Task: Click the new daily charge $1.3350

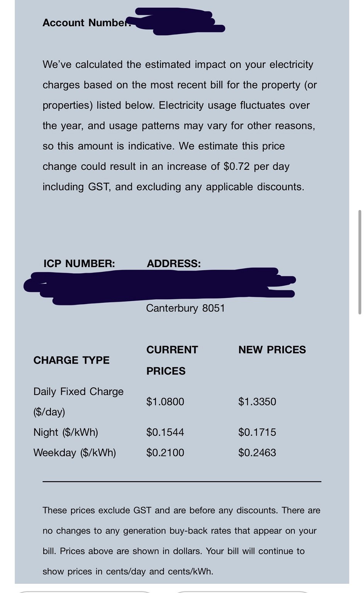Action: (257, 402)
